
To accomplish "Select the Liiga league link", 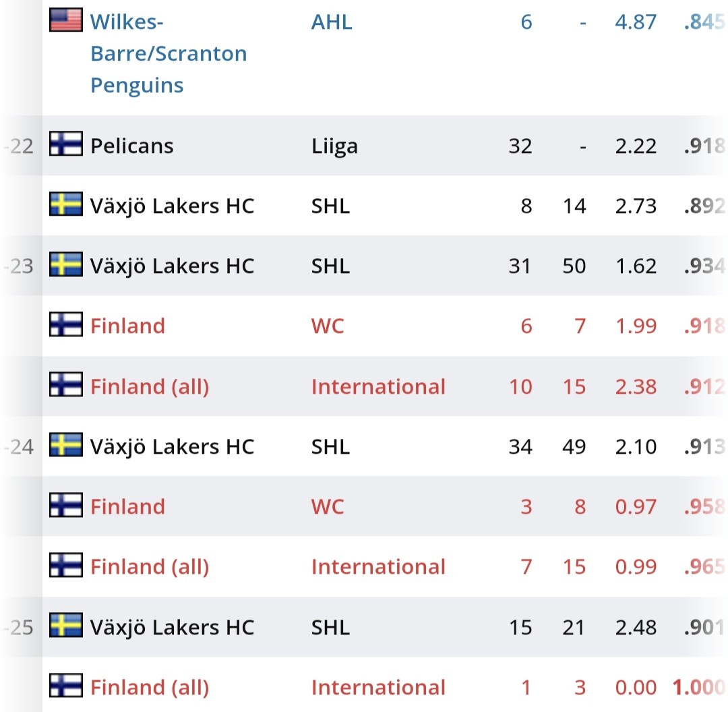I will pos(334,146).
